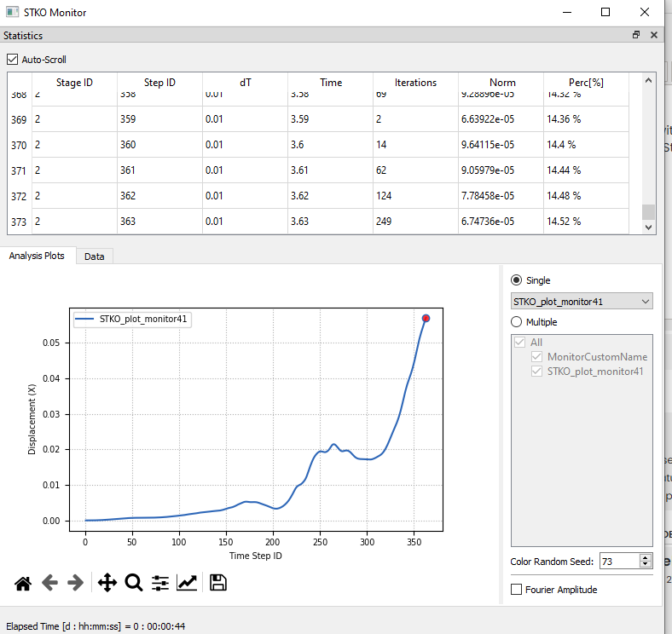This screenshot has width=672, height=634.
Task: Switch to the Analysis Plots tab
Action: 37,256
